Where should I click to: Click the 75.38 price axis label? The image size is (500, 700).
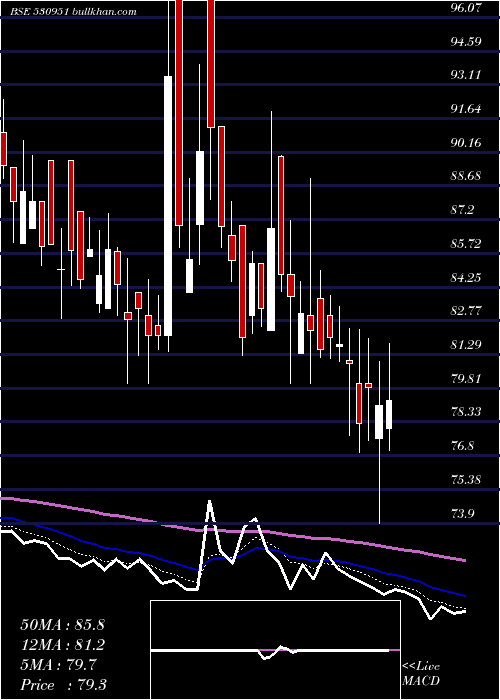coord(466,480)
